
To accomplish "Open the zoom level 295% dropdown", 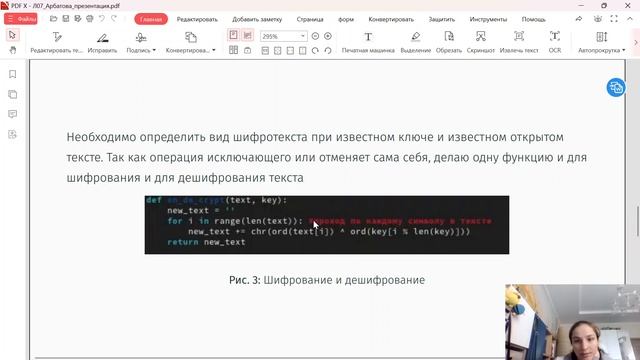I will 283,36.
